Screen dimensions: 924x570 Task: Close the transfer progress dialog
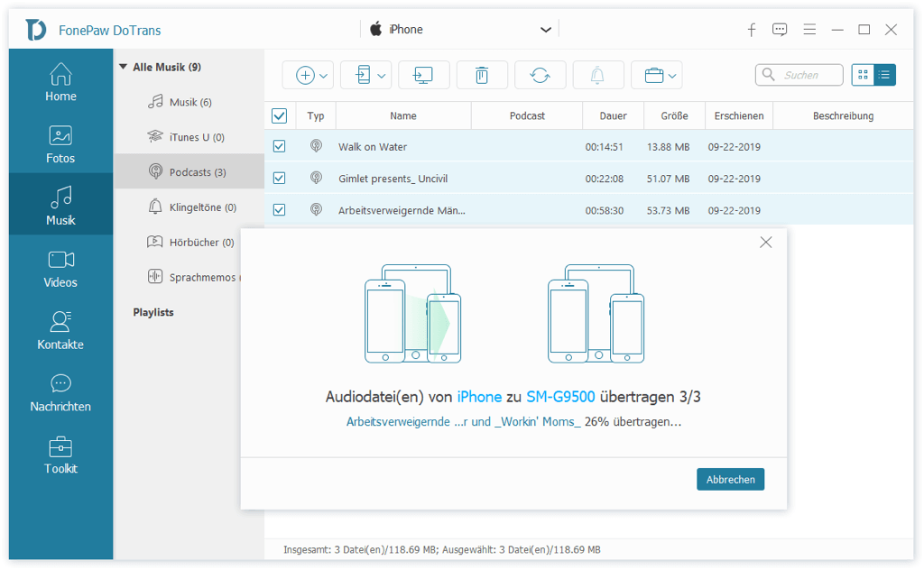click(765, 242)
